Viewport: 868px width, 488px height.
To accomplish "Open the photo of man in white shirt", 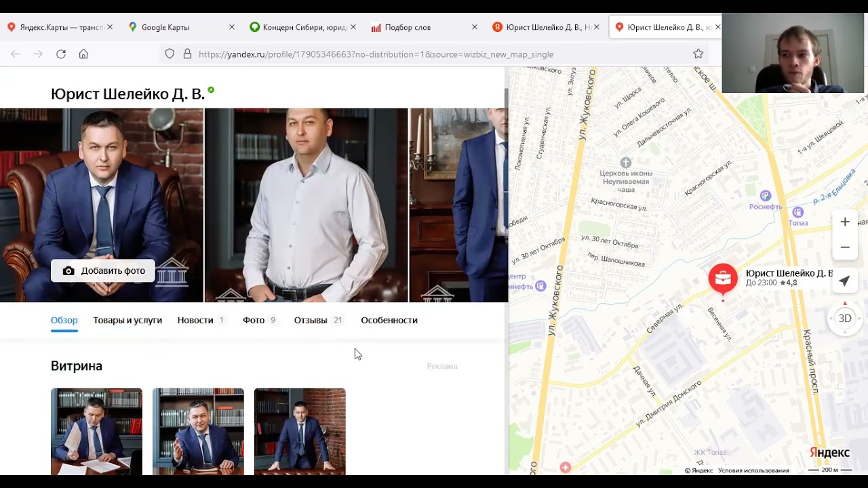I will (307, 205).
